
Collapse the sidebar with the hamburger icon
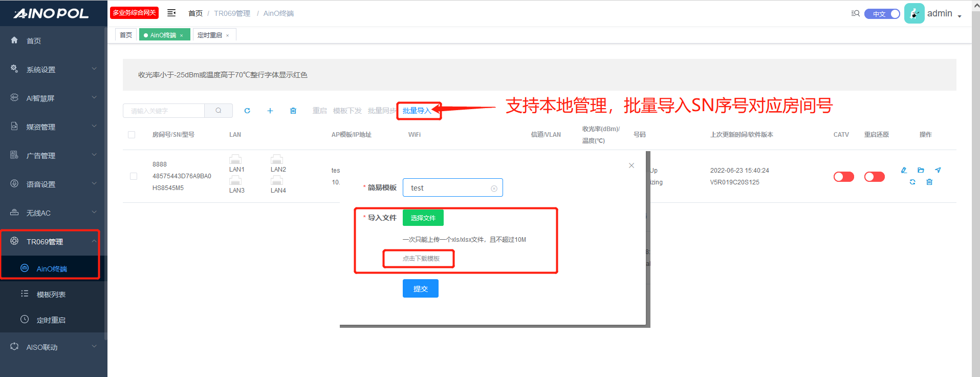point(171,13)
